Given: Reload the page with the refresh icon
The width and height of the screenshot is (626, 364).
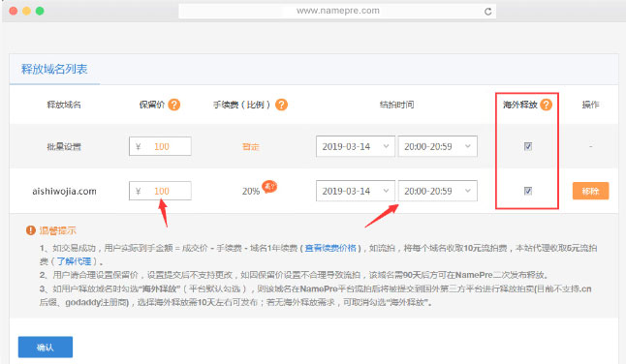Looking at the screenshot, I should tap(487, 12).
